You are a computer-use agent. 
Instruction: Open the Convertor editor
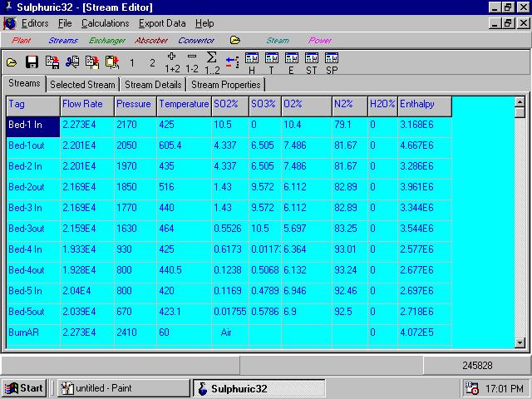tap(196, 41)
